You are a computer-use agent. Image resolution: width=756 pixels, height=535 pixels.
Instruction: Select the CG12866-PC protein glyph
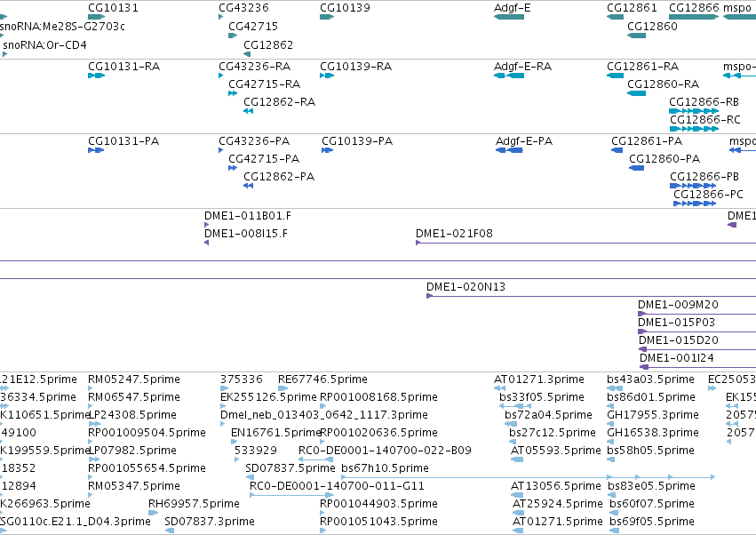695,204
